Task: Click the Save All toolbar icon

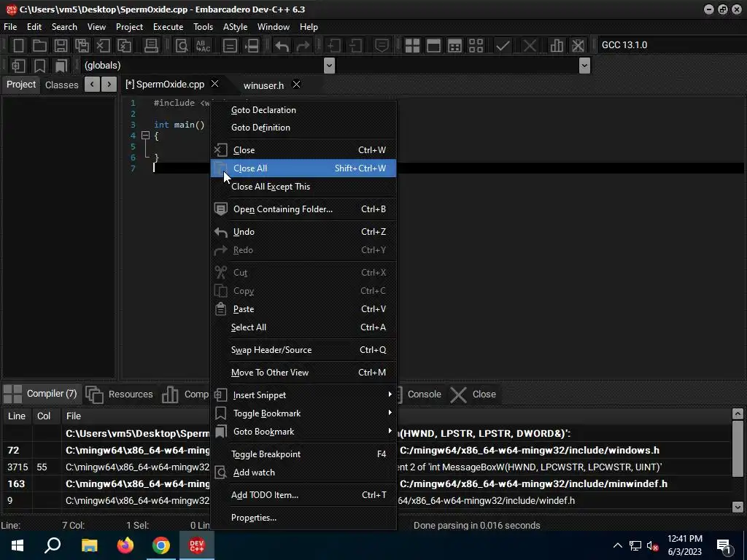Action: 82,45
